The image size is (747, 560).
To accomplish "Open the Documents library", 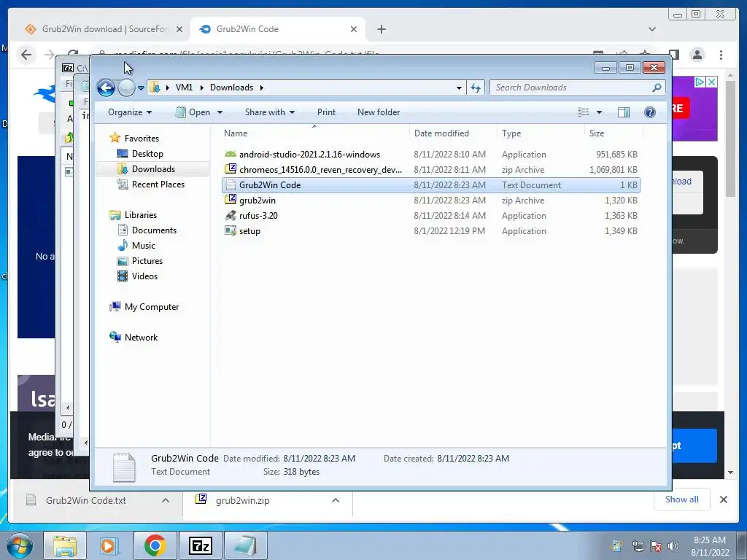I will tap(154, 230).
